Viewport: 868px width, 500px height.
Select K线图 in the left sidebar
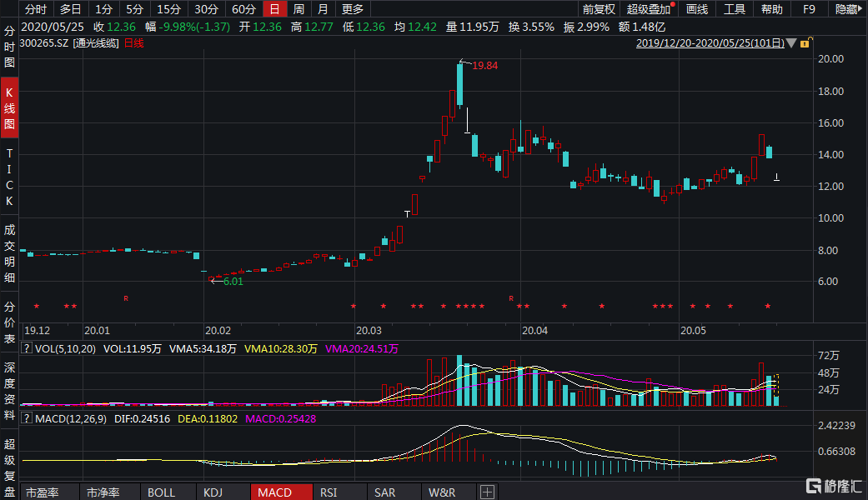click(x=9, y=107)
